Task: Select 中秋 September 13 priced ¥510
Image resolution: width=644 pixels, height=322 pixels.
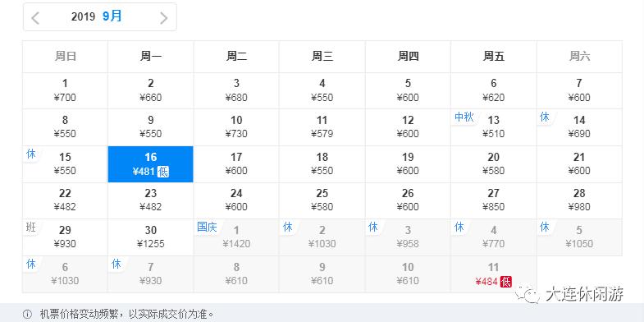Action: (x=494, y=127)
